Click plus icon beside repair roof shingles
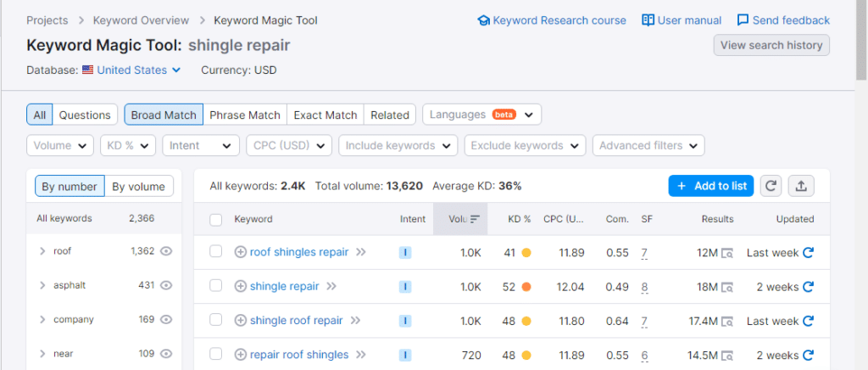Screen dimensions: 868x370 coord(240,355)
